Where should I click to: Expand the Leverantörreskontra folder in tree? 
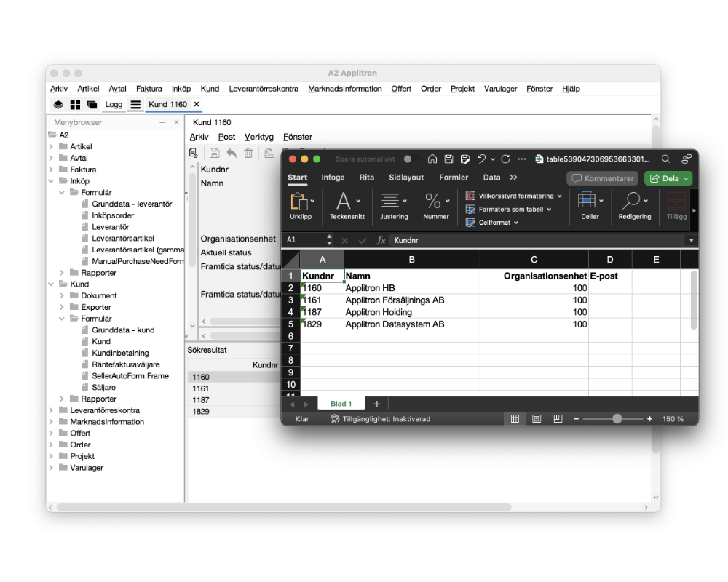(x=51, y=410)
